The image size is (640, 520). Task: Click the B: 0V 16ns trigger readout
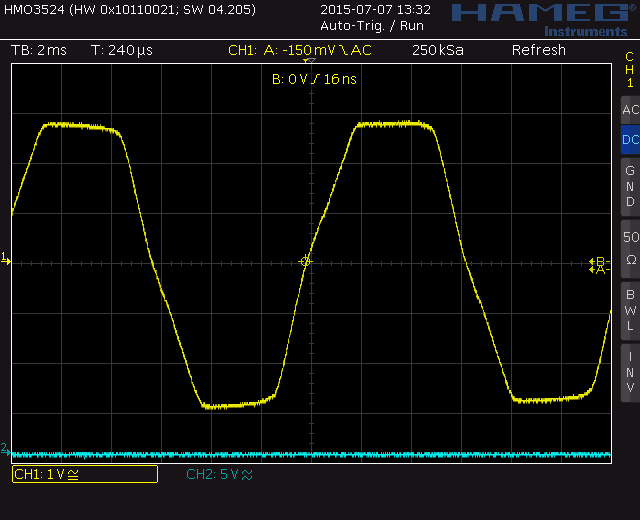(x=314, y=78)
